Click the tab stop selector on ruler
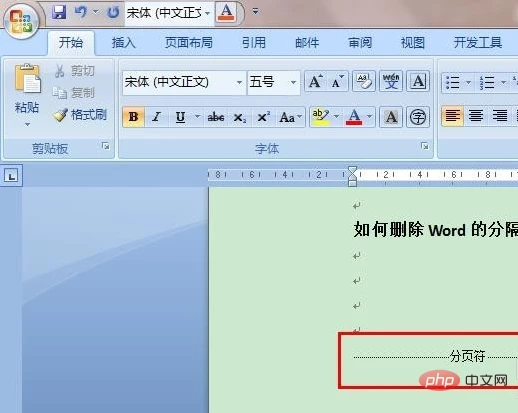Screen dimensions: 518x413 click(x=12, y=175)
